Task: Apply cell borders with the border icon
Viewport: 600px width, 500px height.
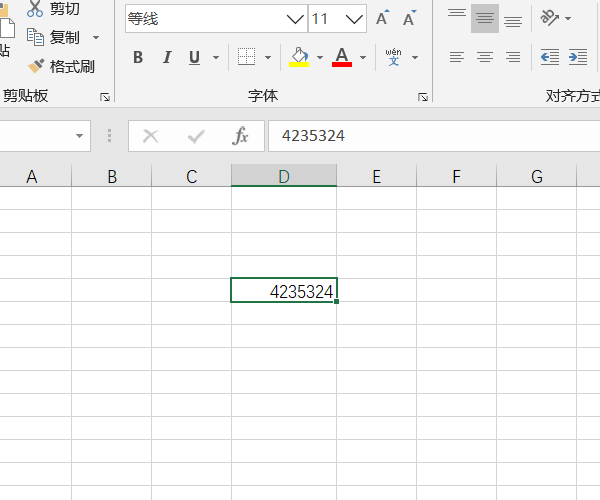Action: click(x=246, y=57)
